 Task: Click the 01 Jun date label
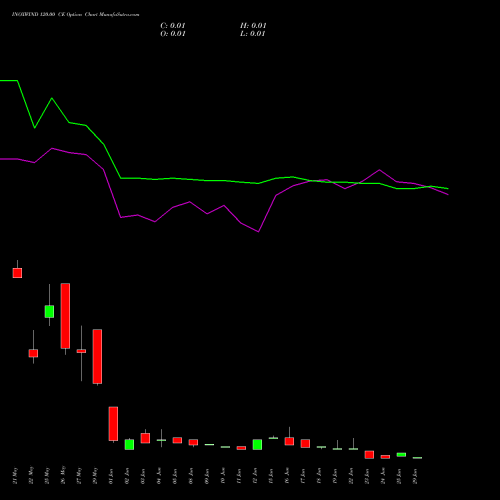(x=111, y=476)
